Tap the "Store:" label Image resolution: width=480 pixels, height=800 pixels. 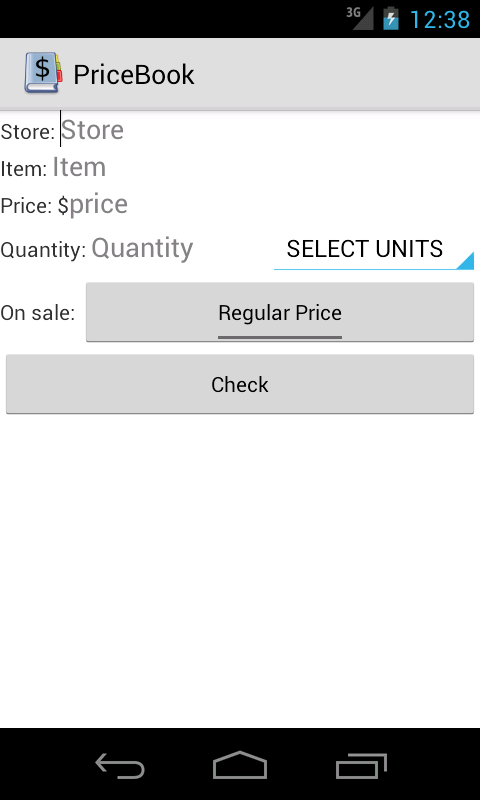(x=28, y=132)
